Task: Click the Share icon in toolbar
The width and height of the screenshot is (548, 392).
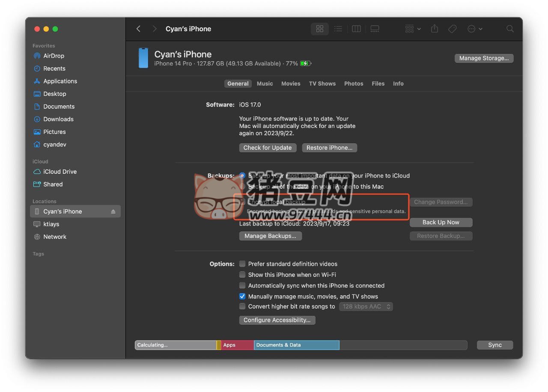Action: [x=435, y=29]
